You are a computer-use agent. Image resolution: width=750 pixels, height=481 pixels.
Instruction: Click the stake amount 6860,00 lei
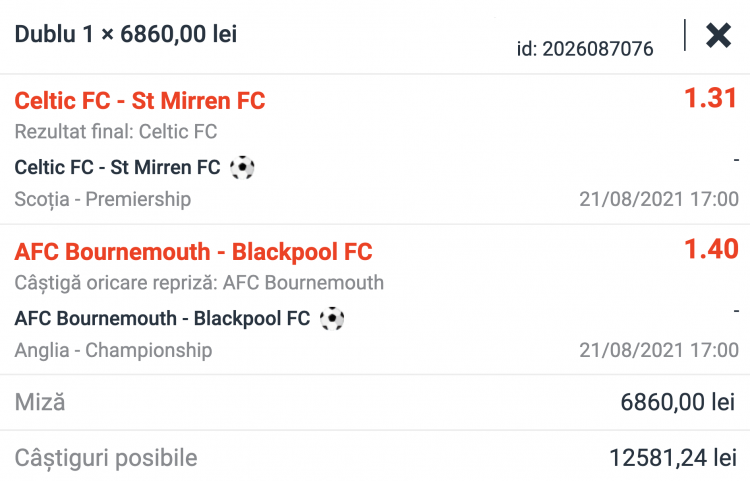[678, 403]
